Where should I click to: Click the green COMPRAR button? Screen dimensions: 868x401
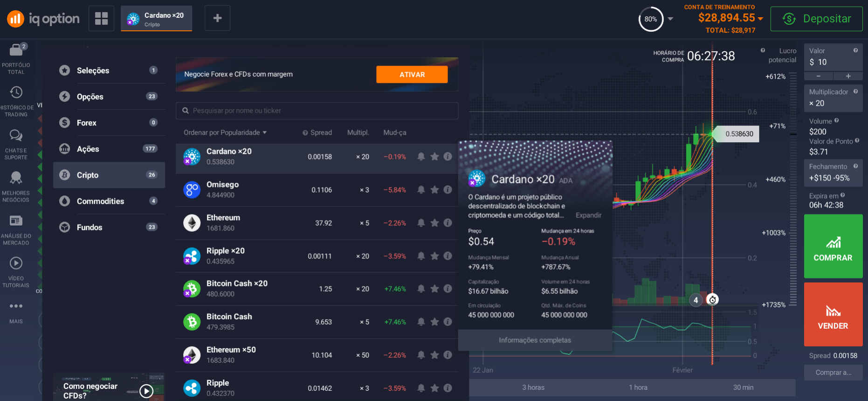834,246
